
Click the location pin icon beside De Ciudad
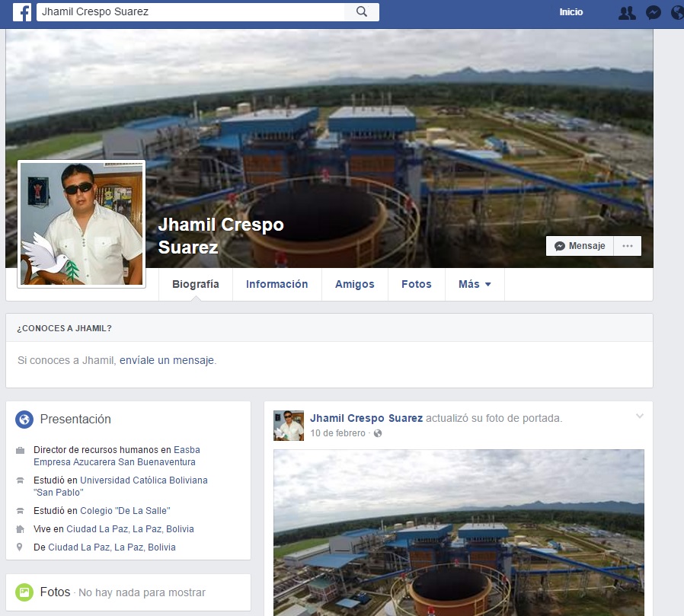point(20,547)
